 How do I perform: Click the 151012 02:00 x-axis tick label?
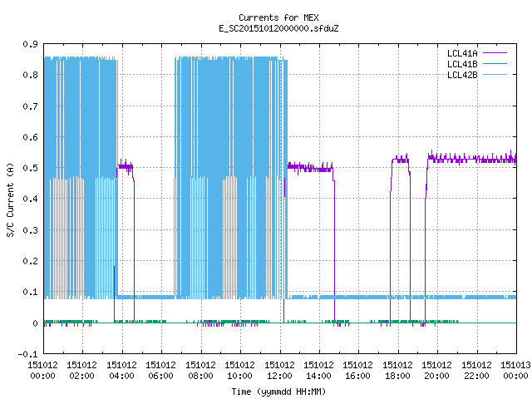point(81,371)
